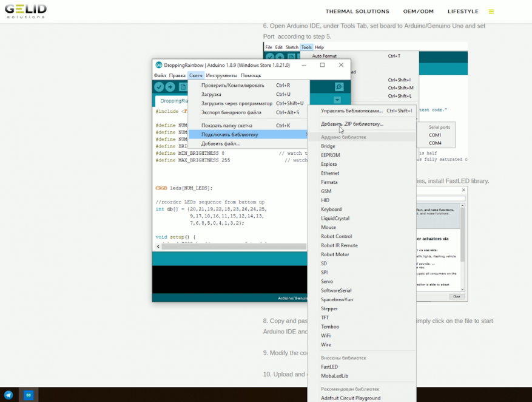Click the editor horizontal scrollbar left arrow
Viewport: 532px width, 402px height.
(x=158, y=247)
